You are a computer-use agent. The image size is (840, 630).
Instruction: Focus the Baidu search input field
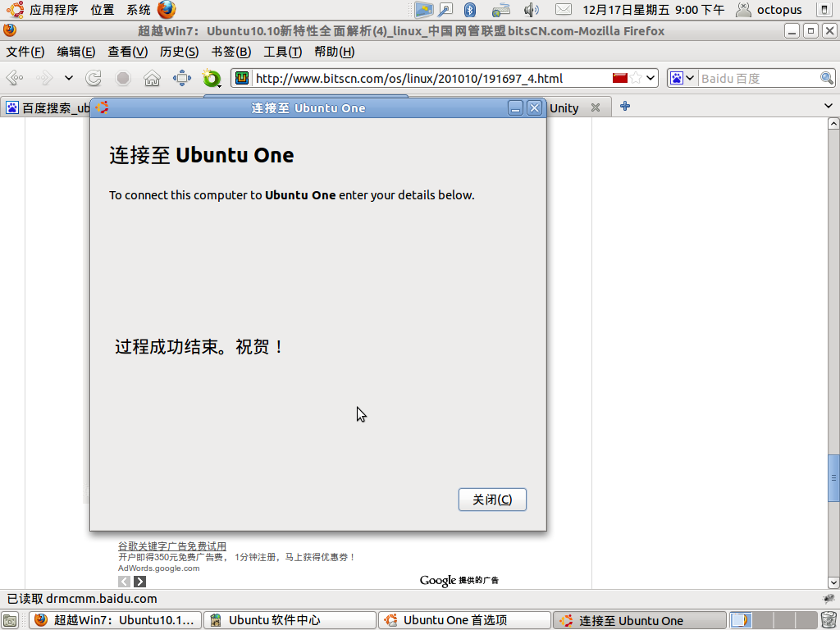758,78
